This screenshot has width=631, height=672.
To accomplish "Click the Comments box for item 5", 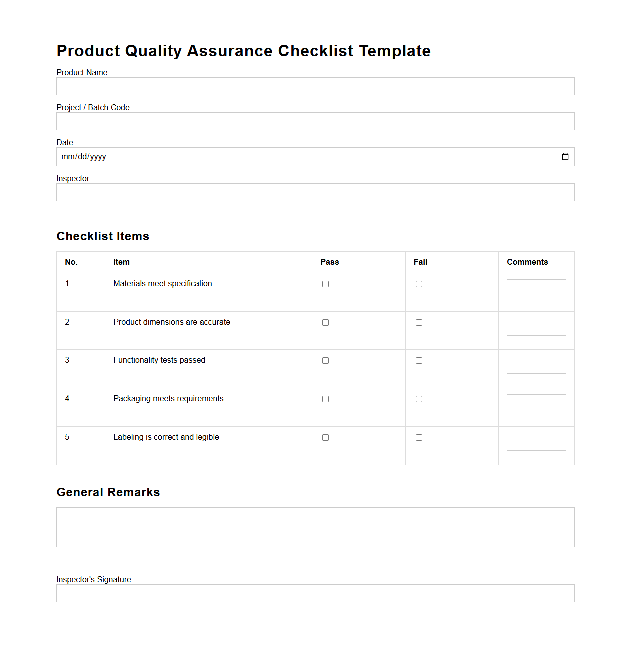I will [536, 441].
